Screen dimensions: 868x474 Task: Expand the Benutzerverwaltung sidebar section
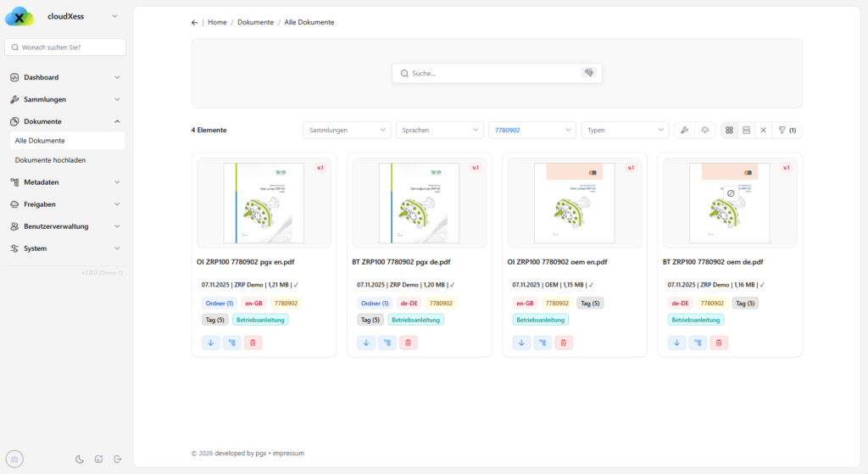[x=65, y=226]
